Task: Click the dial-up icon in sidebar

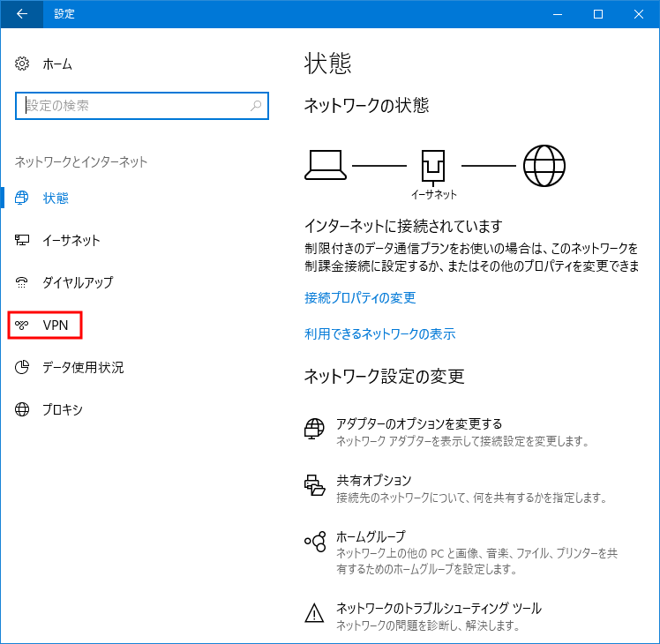Action: [23, 283]
